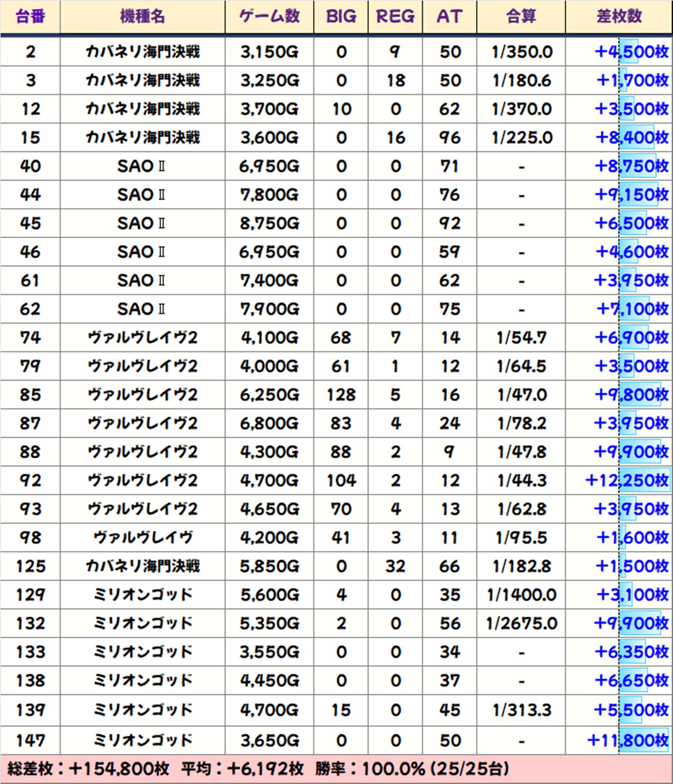Click the 1/225.0 combined rate cell
This screenshot has height=784, width=673.
coord(522,137)
